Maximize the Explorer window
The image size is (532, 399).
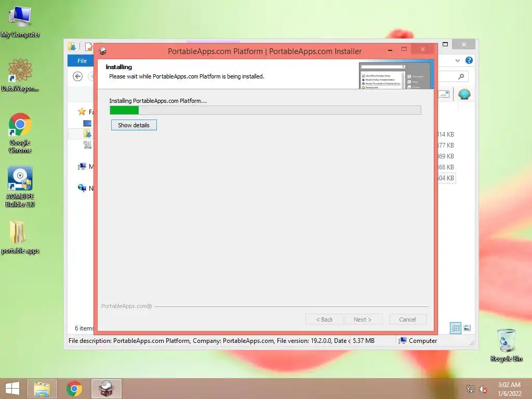coord(445,44)
